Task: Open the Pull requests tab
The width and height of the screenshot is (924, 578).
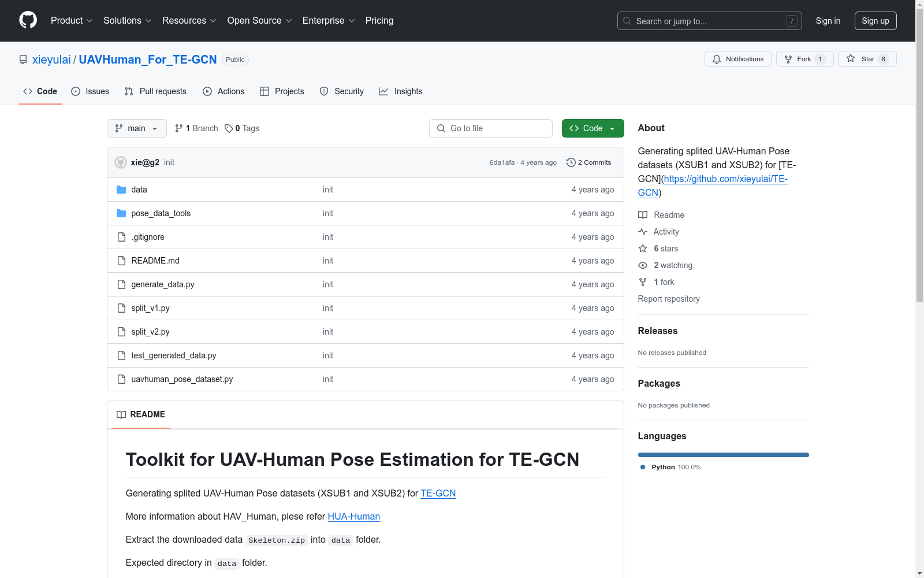Action: [x=155, y=91]
